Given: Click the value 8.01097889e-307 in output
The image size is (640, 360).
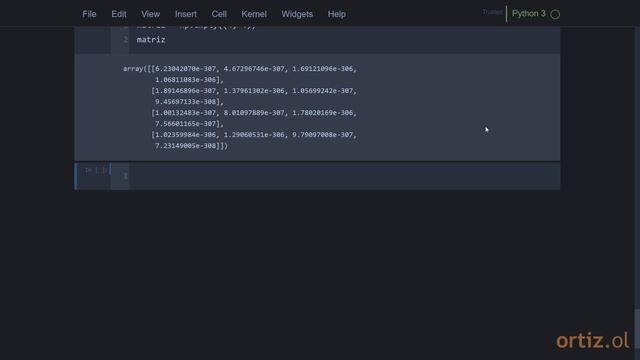Looking at the screenshot, I should tap(254, 113).
